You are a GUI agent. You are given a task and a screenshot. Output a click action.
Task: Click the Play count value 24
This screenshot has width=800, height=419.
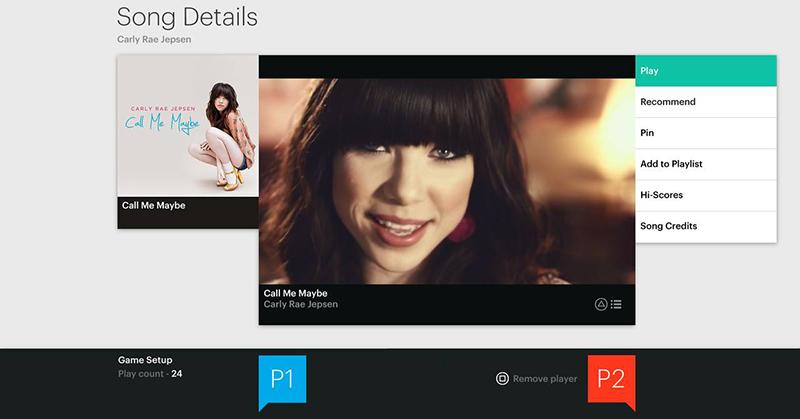pos(177,374)
